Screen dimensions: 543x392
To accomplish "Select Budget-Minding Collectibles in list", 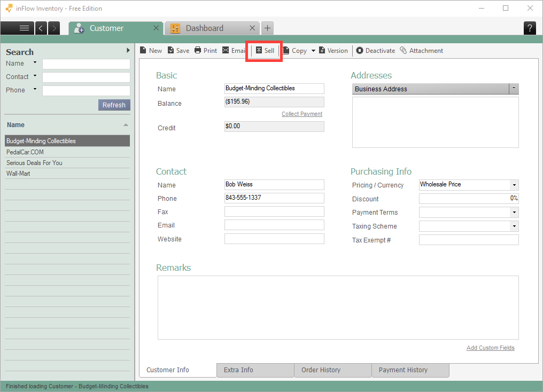I will (x=67, y=141).
